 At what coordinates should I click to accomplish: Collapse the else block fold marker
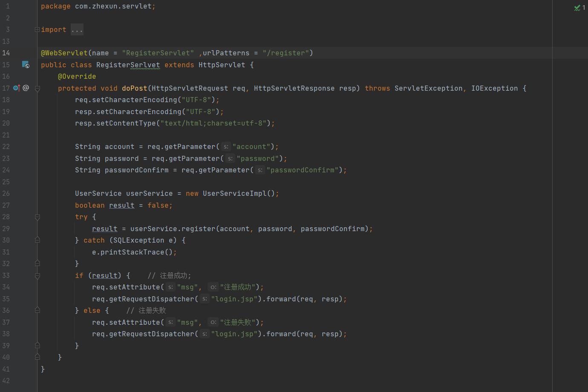(x=37, y=310)
